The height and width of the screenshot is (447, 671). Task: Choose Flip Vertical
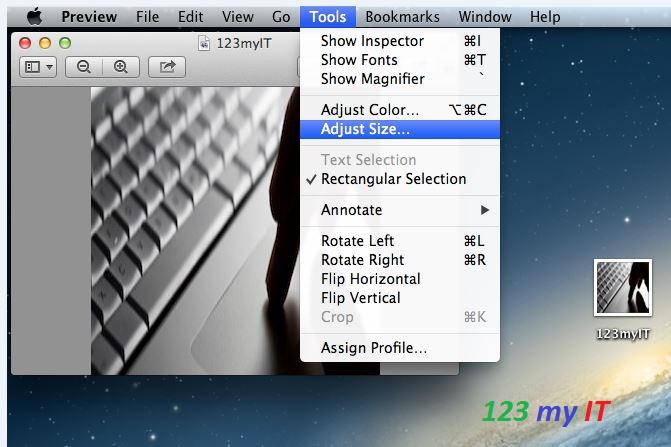click(x=400, y=298)
